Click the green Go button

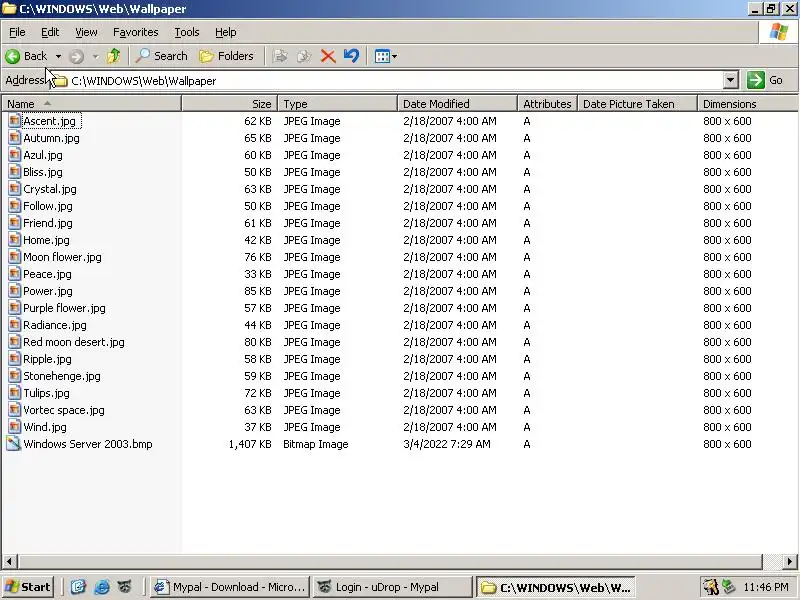(765, 80)
